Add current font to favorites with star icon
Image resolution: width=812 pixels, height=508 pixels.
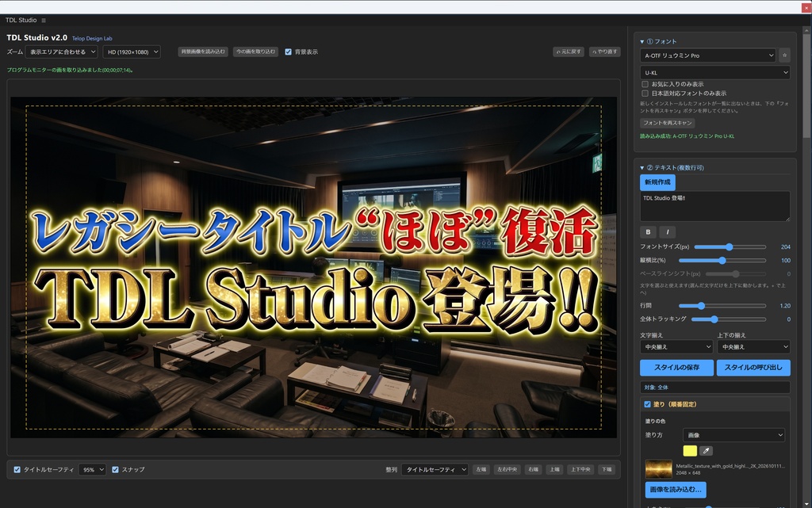tap(784, 55)
